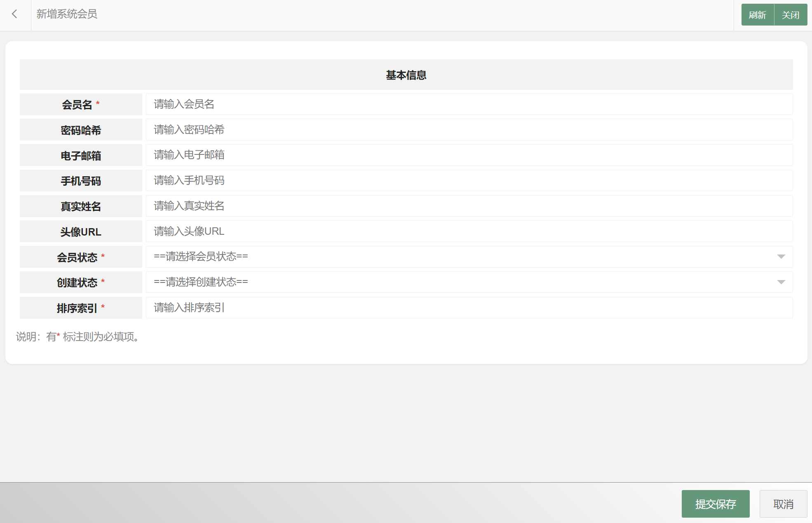Click the 会员名 input field
This screenshot has width=812, height=523.
469,104
